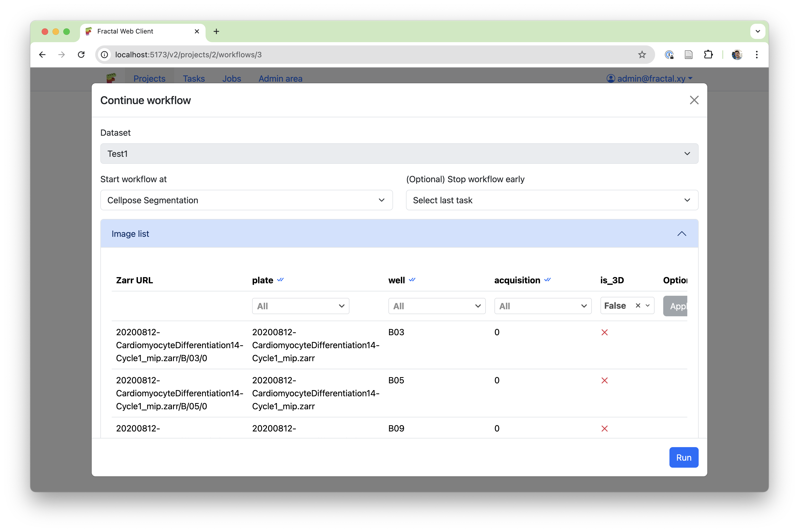Go to the Jobs nav link

tap(232, 78)
